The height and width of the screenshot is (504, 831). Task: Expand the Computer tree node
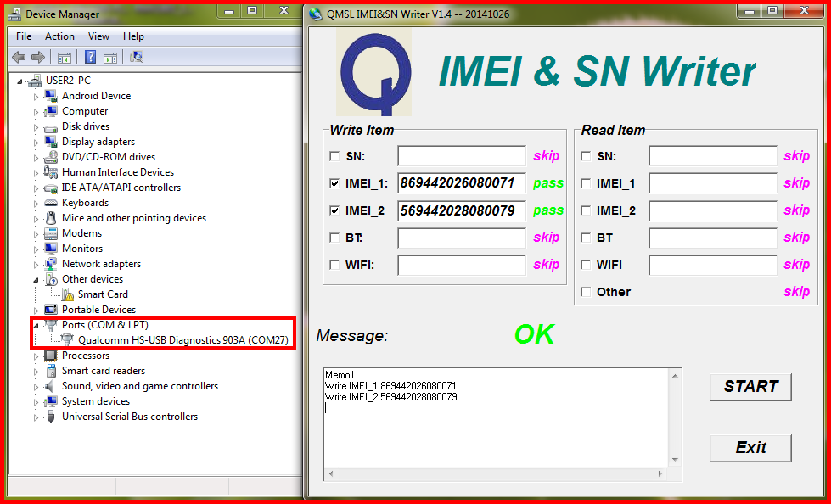(36, 112)
